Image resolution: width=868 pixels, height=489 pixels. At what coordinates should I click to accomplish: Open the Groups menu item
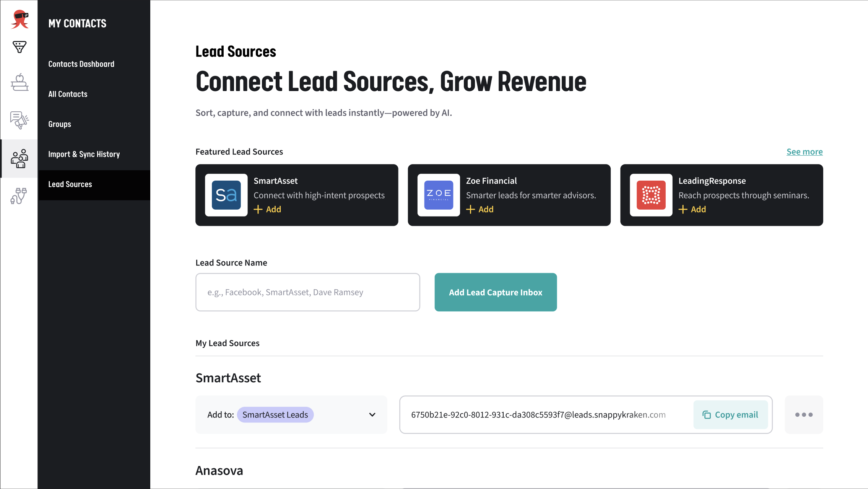click(x=60, y=124)
